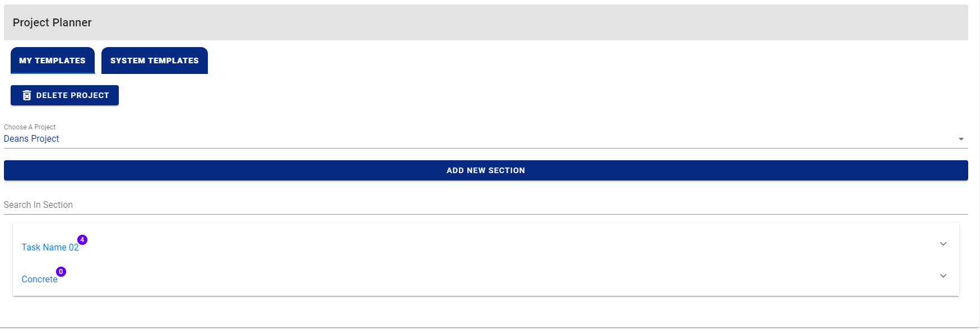Open the System Templates tab

click(154, 61)
